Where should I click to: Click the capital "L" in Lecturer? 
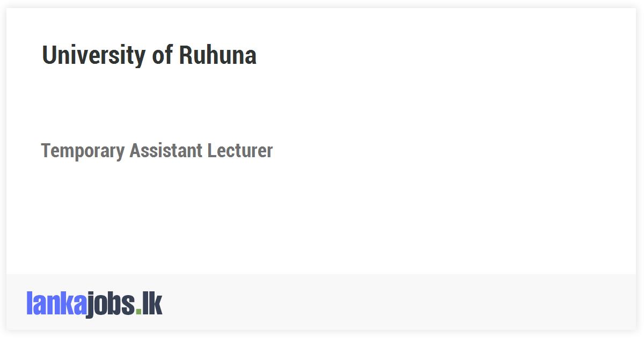pyautogui.click(x=211, y=151)
